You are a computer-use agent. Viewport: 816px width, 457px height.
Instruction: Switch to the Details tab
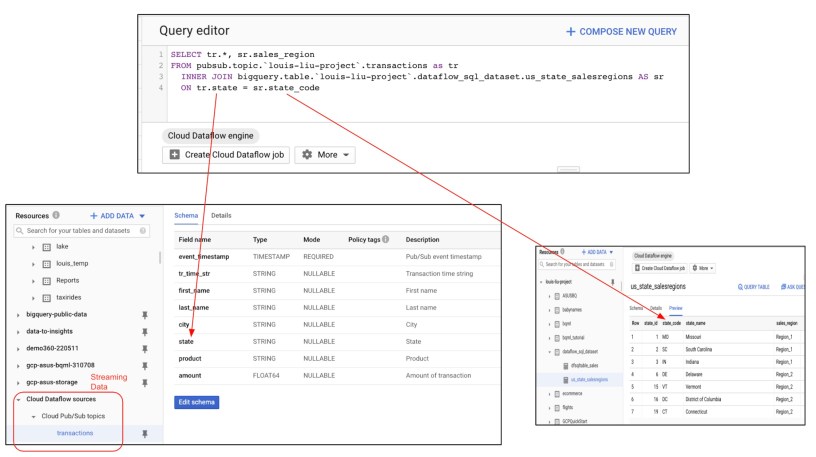tap(221, 215)
